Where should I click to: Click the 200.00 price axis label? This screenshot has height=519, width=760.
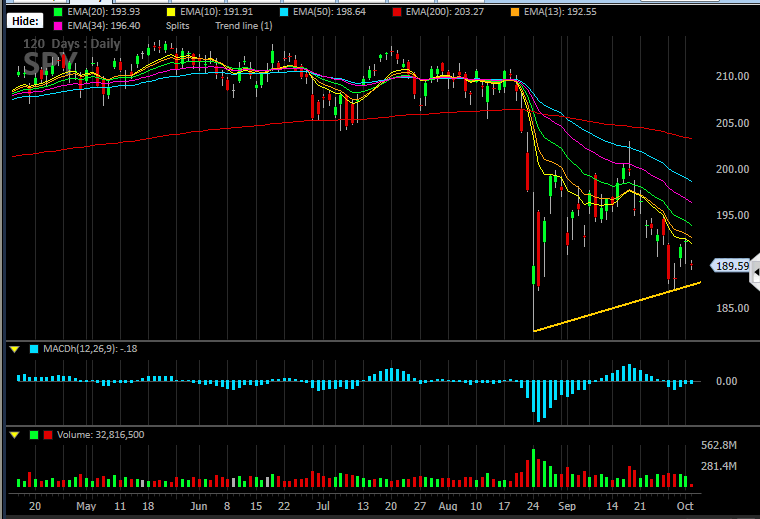point(732,169)
